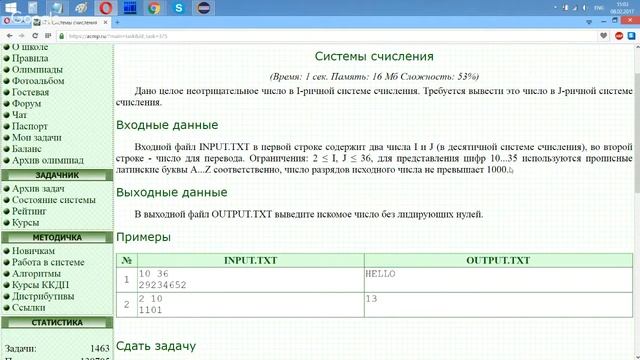Bookmark page with the heart icon

[604, 36]
